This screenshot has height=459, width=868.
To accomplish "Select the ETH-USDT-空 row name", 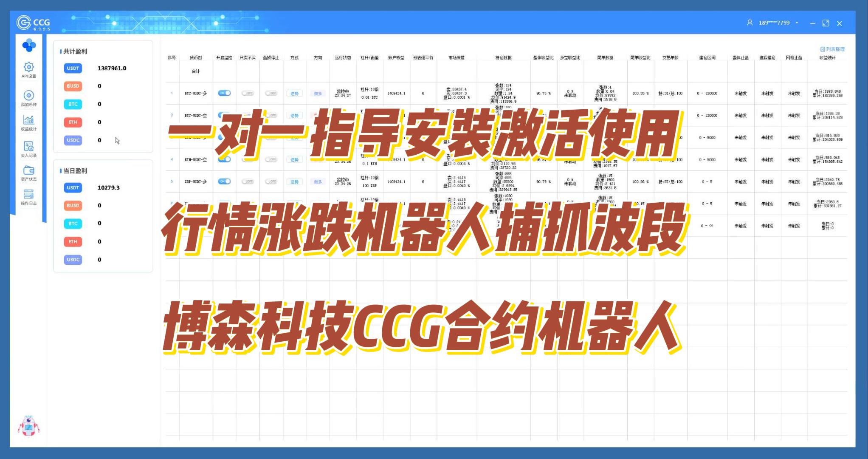I will [x=196, y=160].
